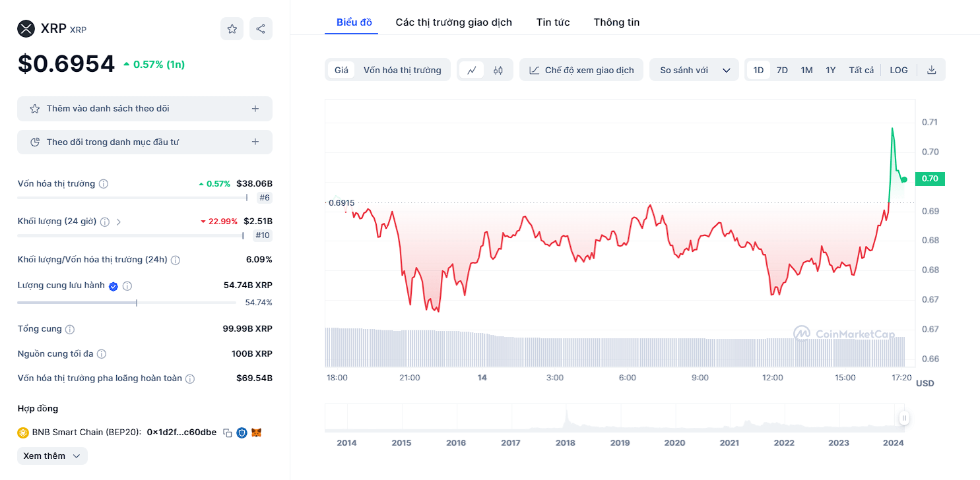Click the circulating supply 54.74% progress bar

tap(127, 303)
